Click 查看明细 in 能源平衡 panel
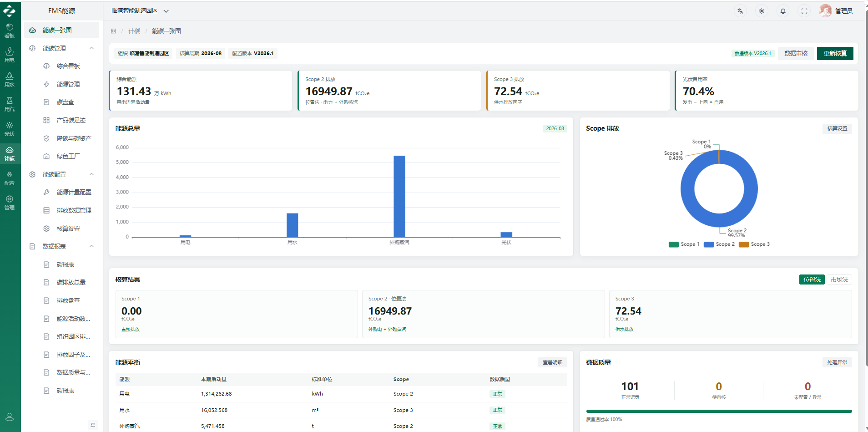This screenshot has height=432, width=868. (552, 362)
